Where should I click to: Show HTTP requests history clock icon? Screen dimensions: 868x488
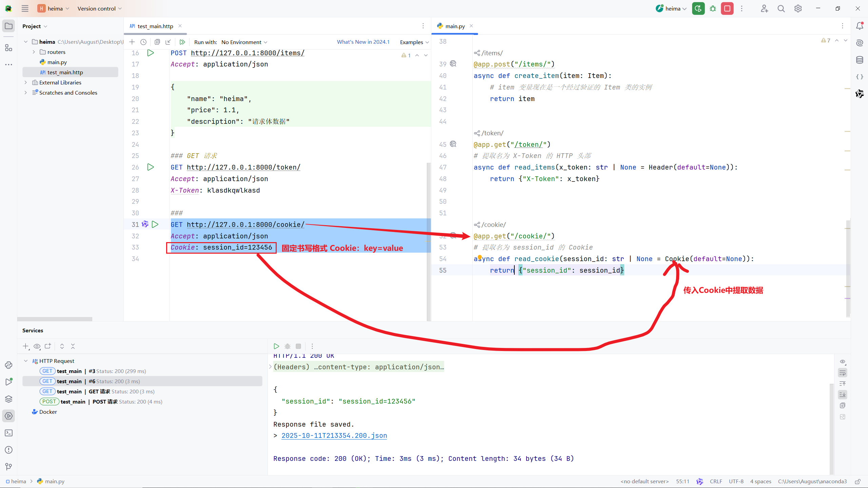click(143, 42)
